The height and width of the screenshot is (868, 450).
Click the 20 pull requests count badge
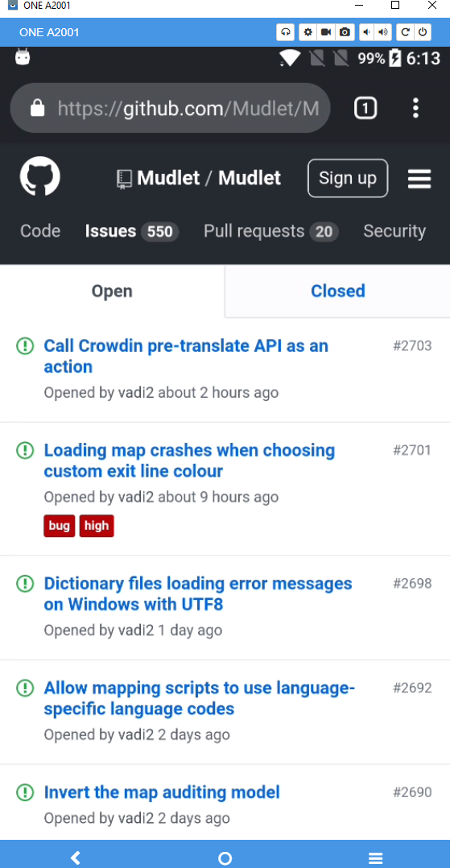tap(324, 231)
